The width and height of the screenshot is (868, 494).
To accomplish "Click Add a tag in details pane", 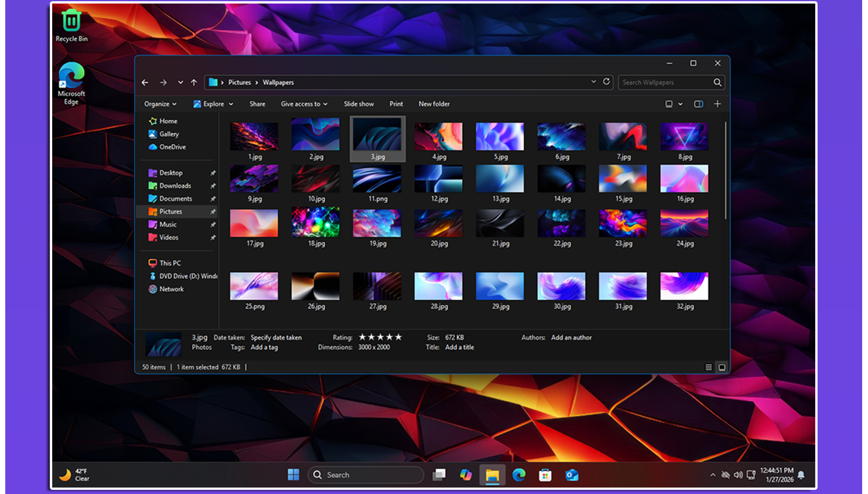I will 264,347.
